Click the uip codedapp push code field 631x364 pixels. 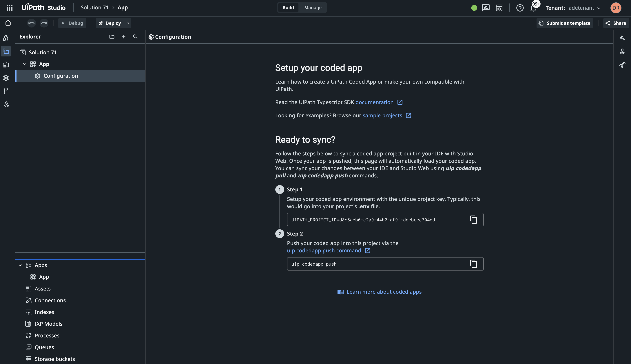(x=385, y=264)
